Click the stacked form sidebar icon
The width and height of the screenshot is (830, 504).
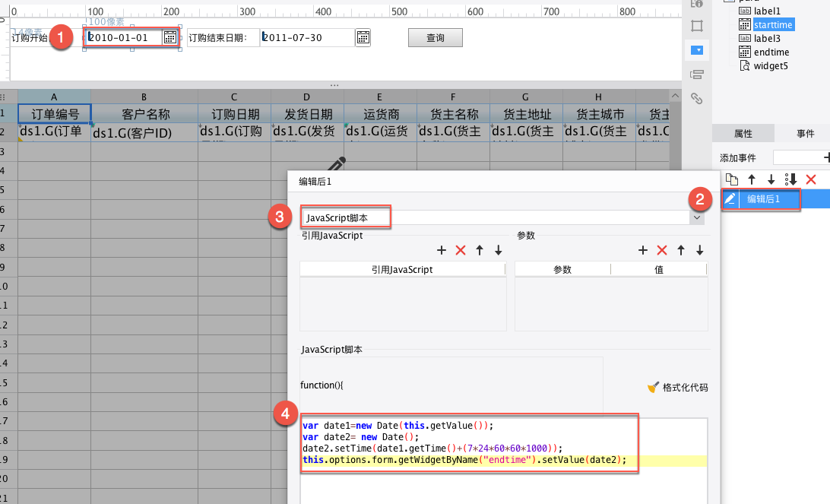coord(697,74)
